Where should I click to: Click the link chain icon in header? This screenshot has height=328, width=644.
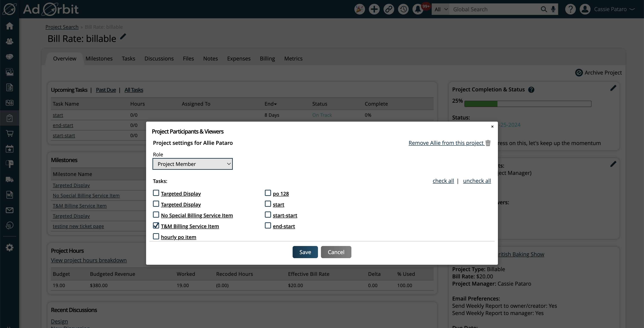tap(388, 10)
